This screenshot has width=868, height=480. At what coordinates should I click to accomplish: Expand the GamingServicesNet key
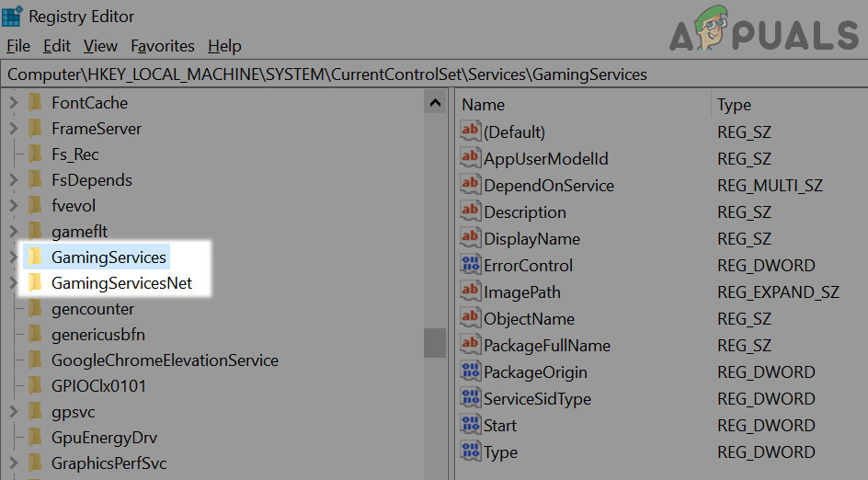14,283
